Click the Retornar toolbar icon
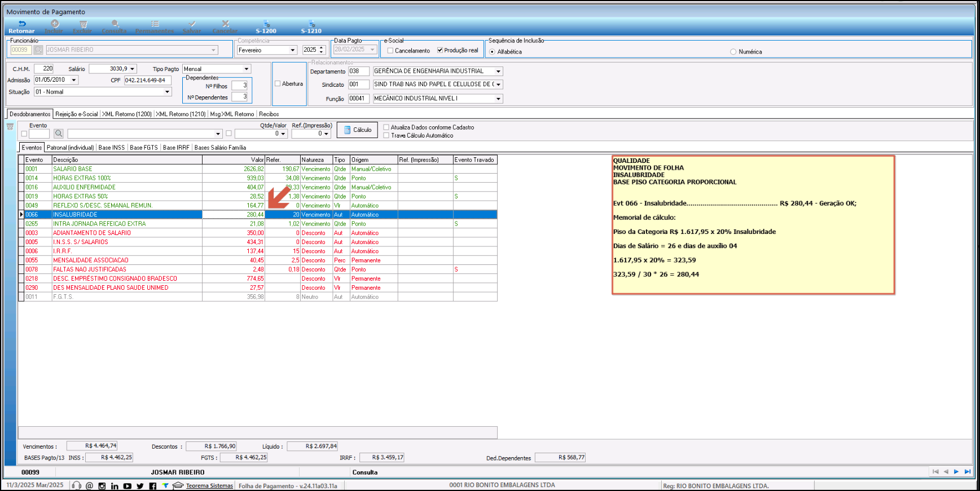980x491 pixels. pos(22,24)
